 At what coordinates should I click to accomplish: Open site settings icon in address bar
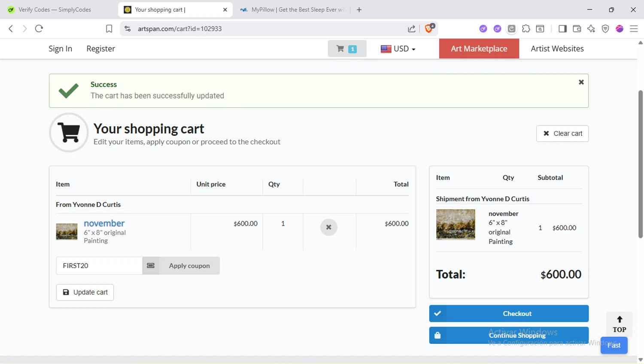[x=128, y=29]
